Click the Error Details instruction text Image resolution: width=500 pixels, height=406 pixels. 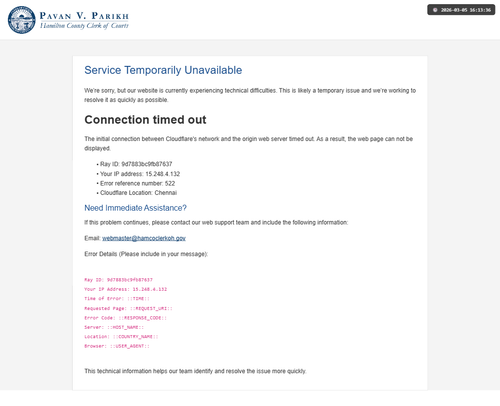coord(146,254)
